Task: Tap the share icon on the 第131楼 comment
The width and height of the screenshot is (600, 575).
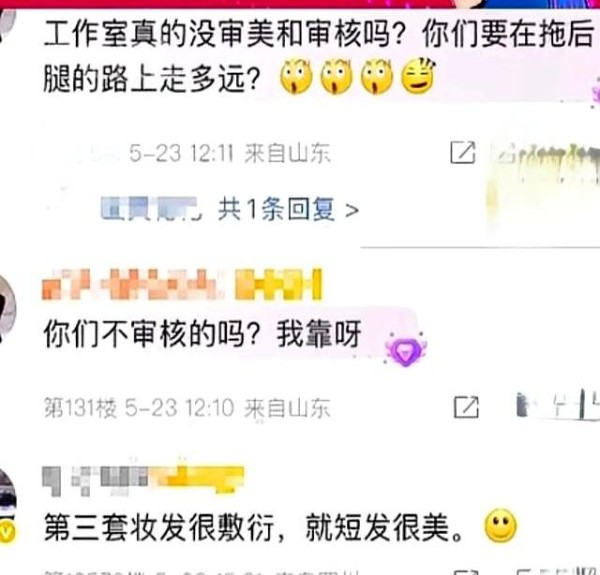Action: tap(466, 407)
